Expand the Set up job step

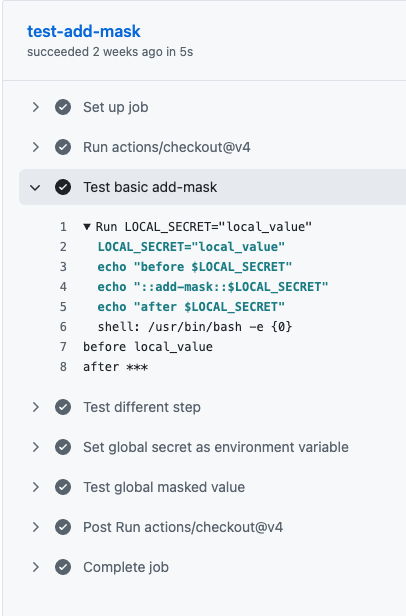35,107
